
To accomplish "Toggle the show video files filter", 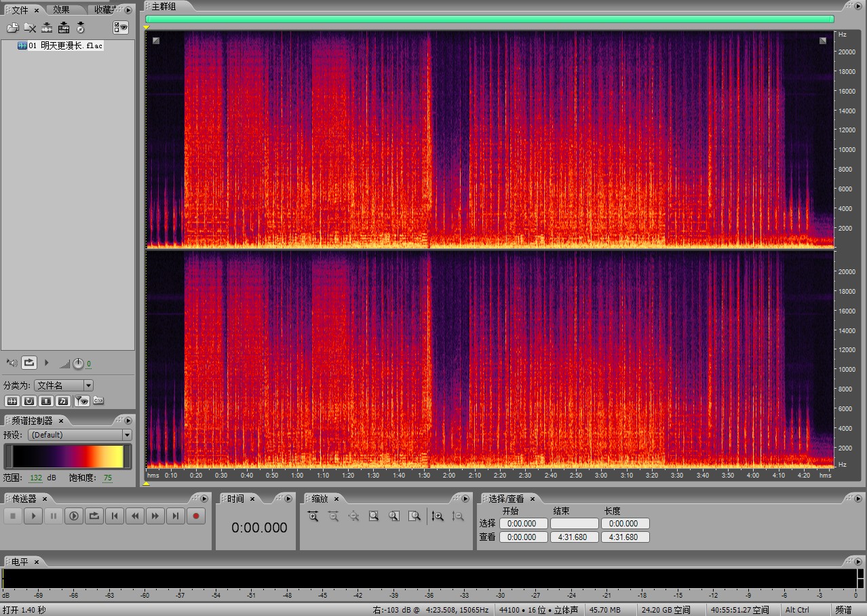I will 45,401.
